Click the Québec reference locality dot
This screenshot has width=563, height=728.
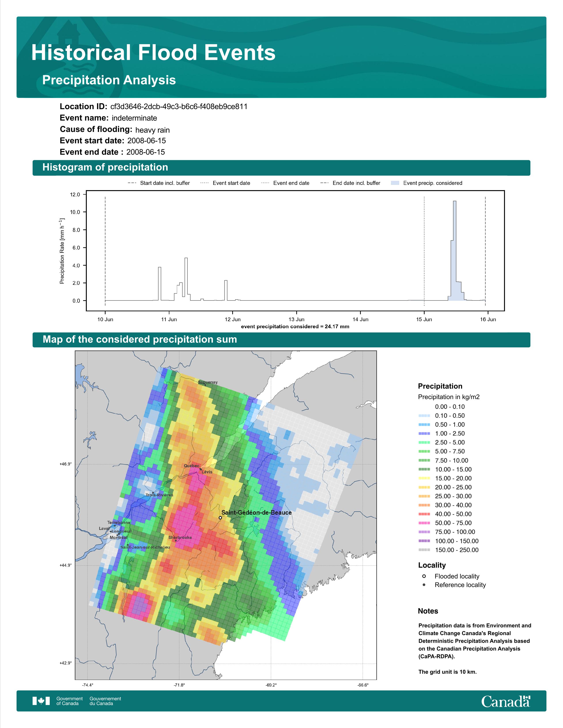[x=200, y=469]
